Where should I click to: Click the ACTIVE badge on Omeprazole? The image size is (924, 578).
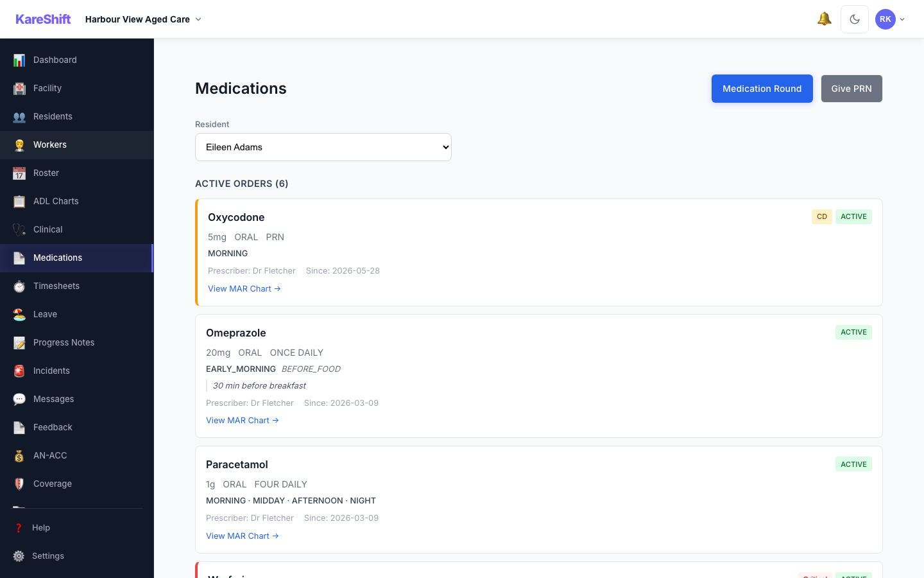(x=853, y=332)
